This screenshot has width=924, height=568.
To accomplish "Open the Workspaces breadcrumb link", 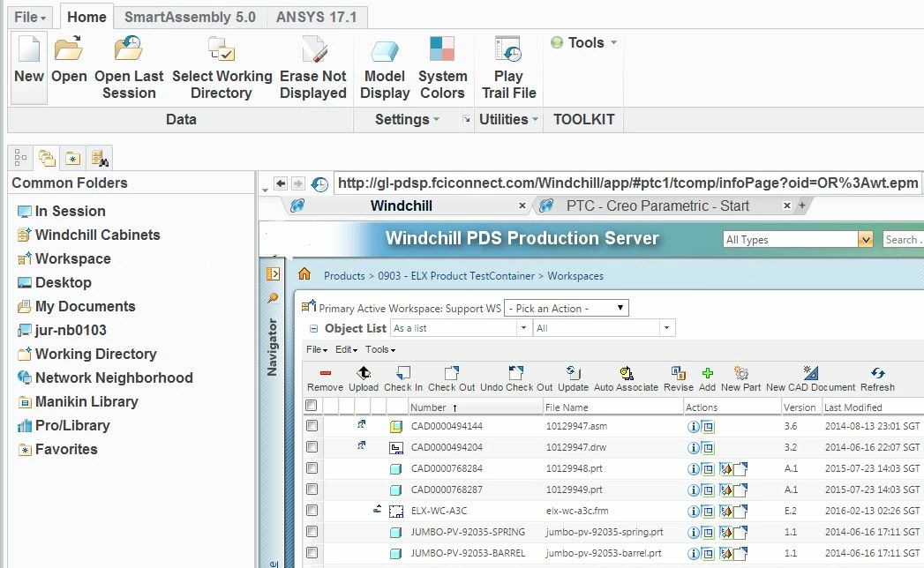I will pyautogui.click(x=575, y=276).
